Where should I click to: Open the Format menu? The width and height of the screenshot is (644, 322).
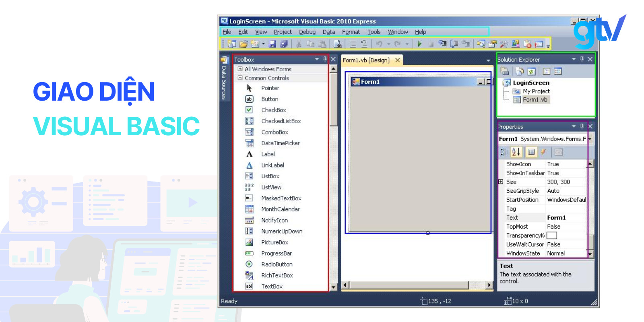(351, 32)
